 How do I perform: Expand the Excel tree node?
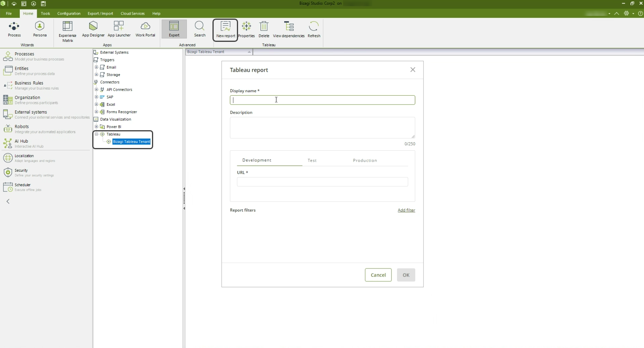[97, 104]
